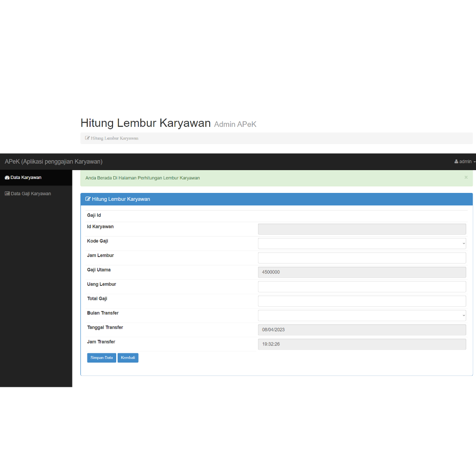Click the dashboard icon beside Data Karyawan
This screenshot has width=476, height=476.
click(7, 178)
